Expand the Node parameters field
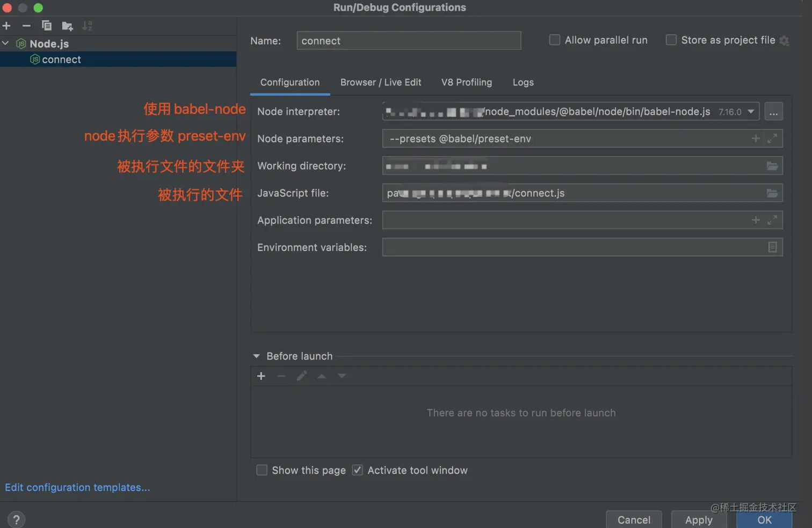 point(772,138)
